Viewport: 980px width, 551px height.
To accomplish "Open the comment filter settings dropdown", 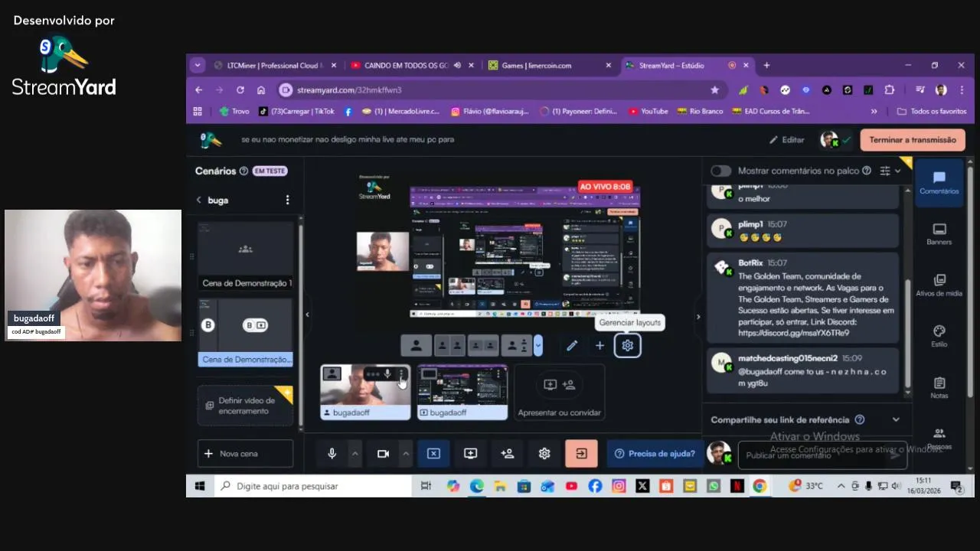I will tap(890, 171).
